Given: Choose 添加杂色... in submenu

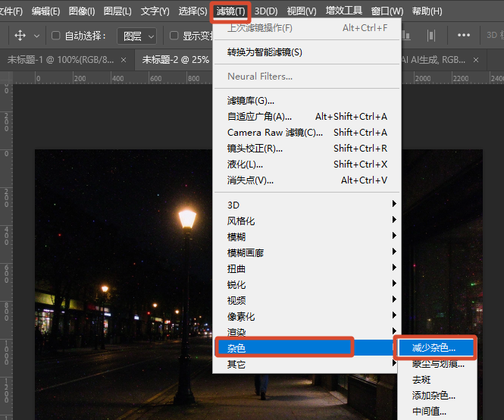Looking at the screenshot, I should [x=437, y=396].
